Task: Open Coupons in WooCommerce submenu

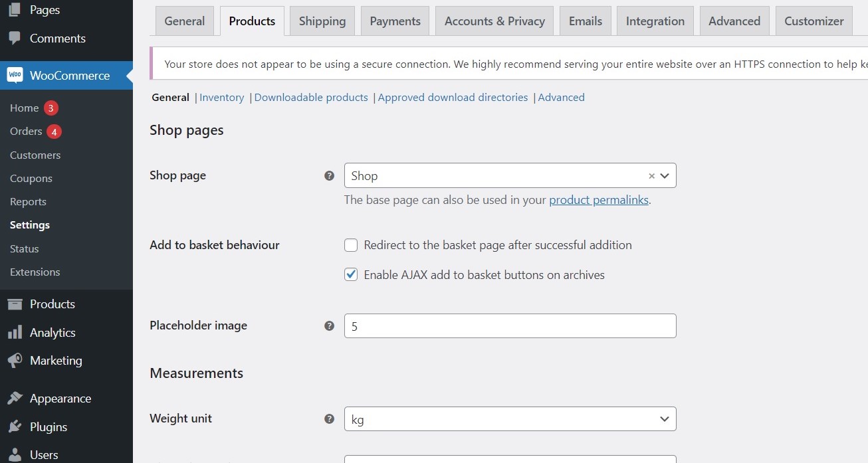Action: [x=31, y=178]
